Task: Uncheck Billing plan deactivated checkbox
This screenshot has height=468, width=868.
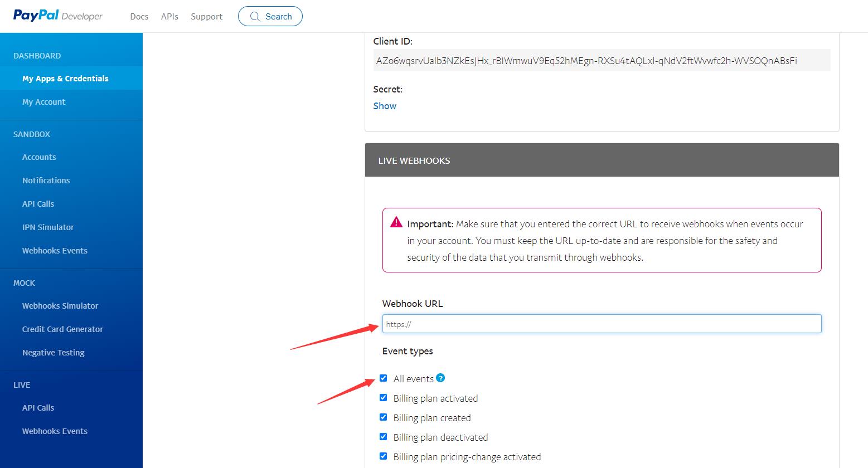Action: pyautogui.click(x=384, y=437)
